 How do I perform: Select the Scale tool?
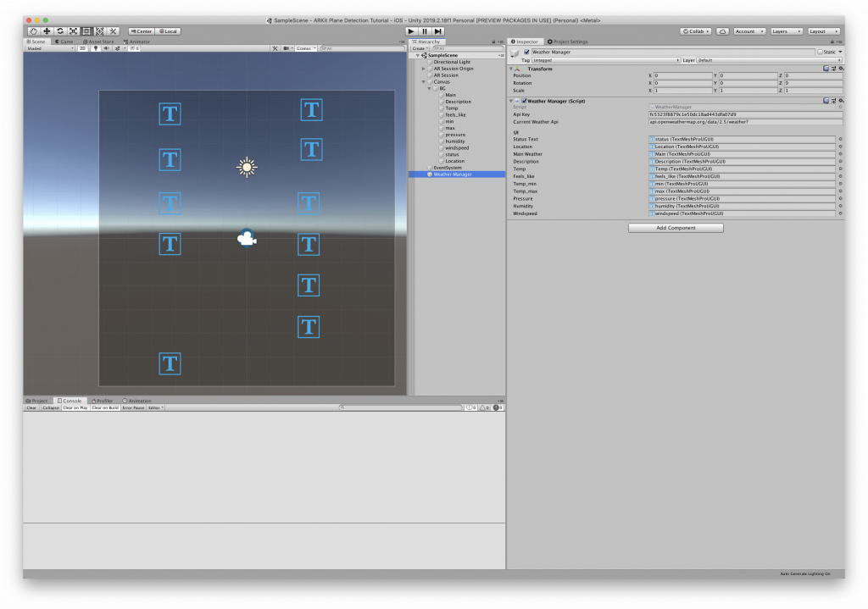point(73,31)
